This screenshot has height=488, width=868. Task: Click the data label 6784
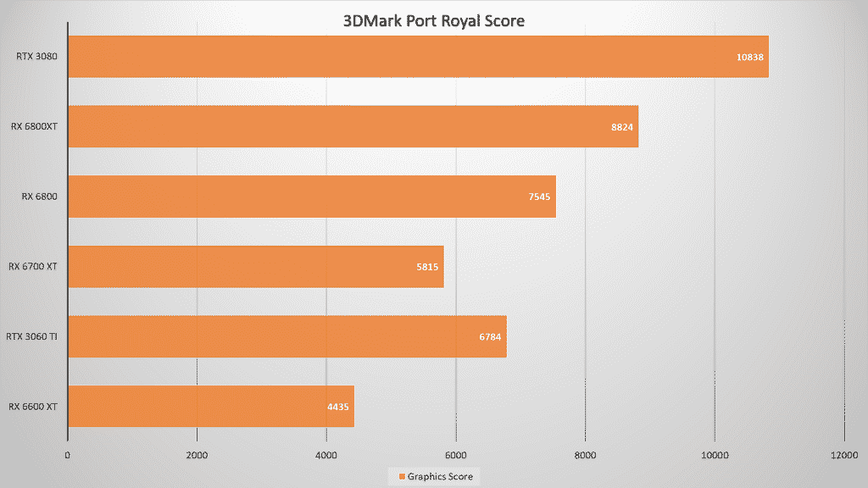(491, 337)
